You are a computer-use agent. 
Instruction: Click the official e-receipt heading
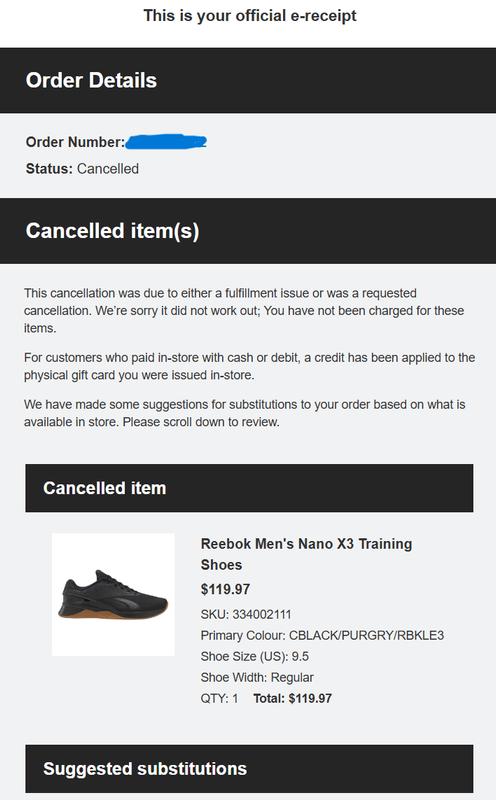coord(250,16)
